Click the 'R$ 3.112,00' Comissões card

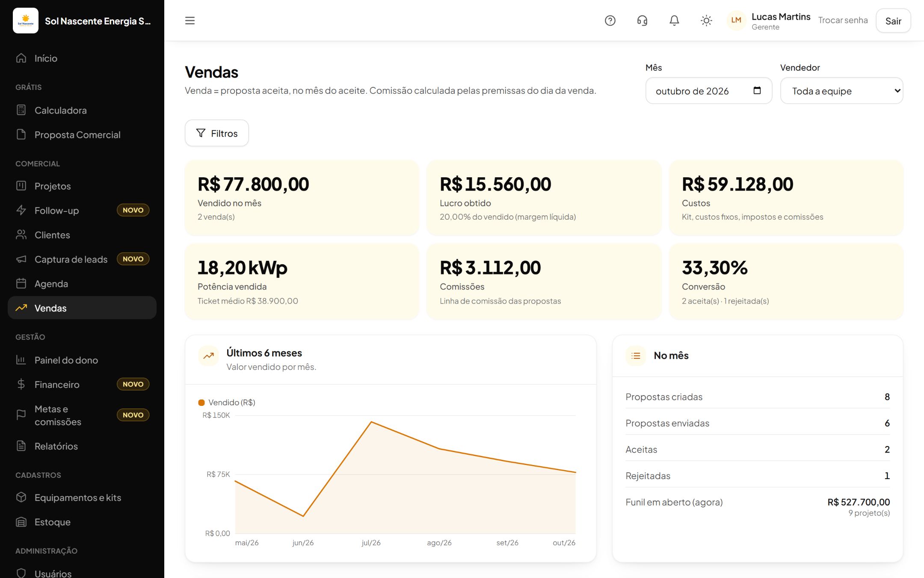point(544,282)
